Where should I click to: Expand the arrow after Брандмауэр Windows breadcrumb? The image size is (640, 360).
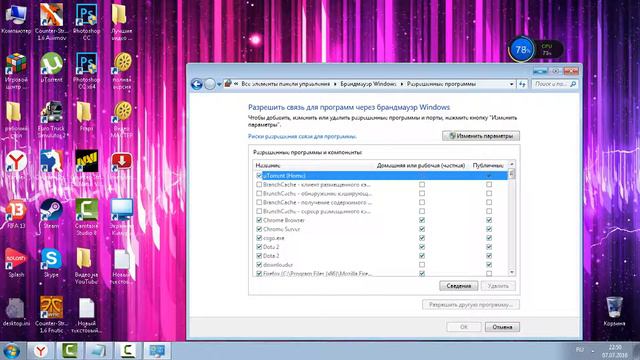click(x=402, y=84)
